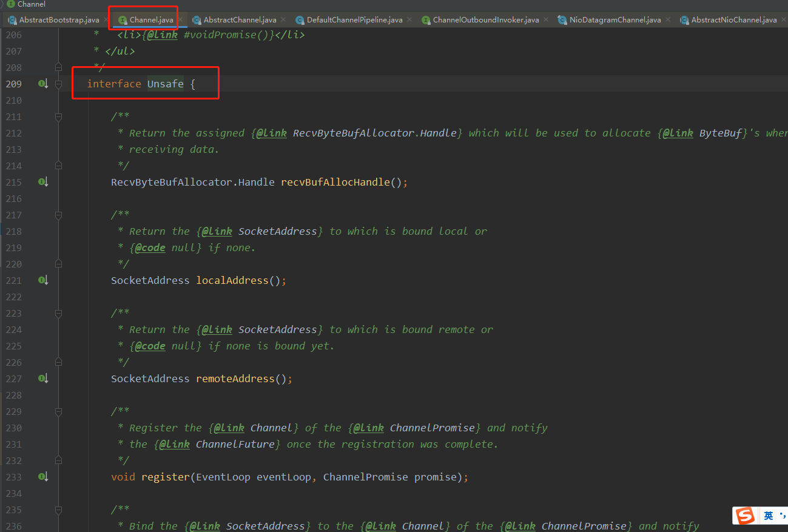The height and width of the screenshot is (532, 788).
Task: Switch to the AbstractBootstrap.java tab
Action: tap(59, 20)
